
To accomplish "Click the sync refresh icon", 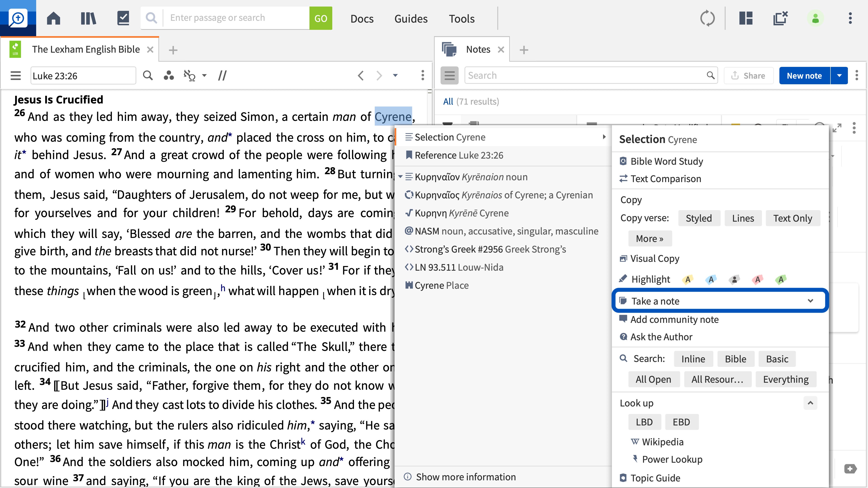I will coord(707,18).
